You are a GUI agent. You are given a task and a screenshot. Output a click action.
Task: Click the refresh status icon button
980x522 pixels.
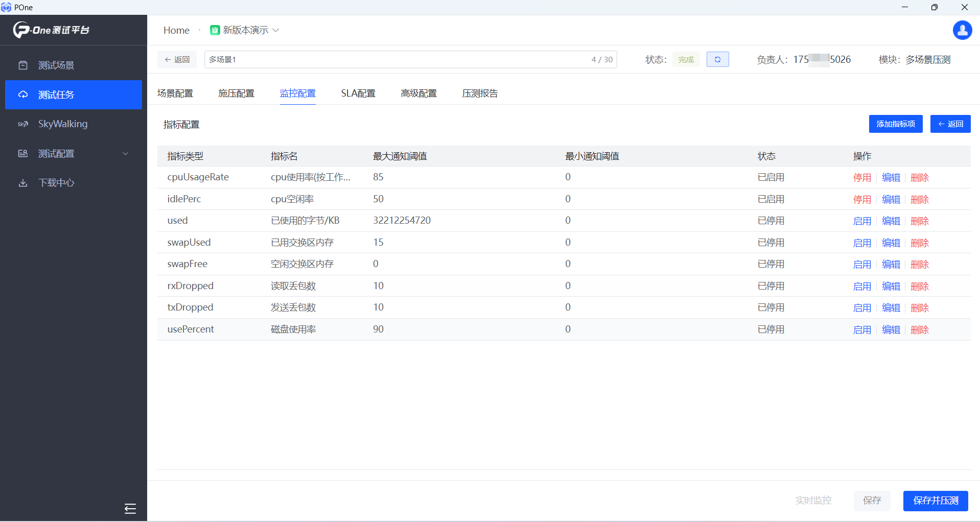[x=717, y=60]
